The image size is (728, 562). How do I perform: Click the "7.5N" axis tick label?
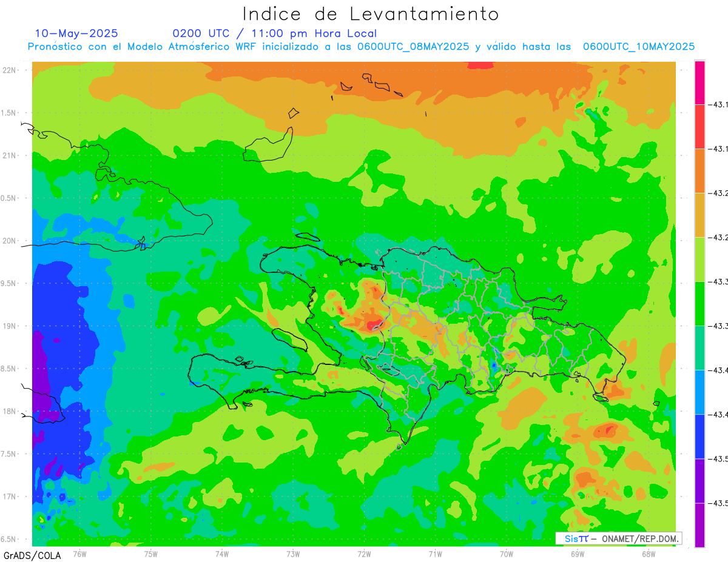(x=9, y=453)
